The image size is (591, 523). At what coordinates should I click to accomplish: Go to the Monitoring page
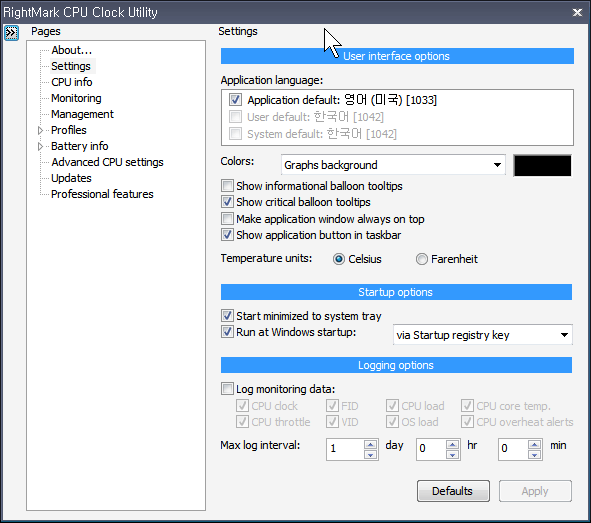point(76,98)
